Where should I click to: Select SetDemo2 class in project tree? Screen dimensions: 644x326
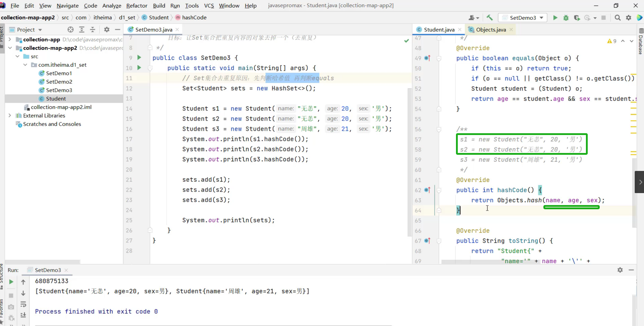(59, 82)
